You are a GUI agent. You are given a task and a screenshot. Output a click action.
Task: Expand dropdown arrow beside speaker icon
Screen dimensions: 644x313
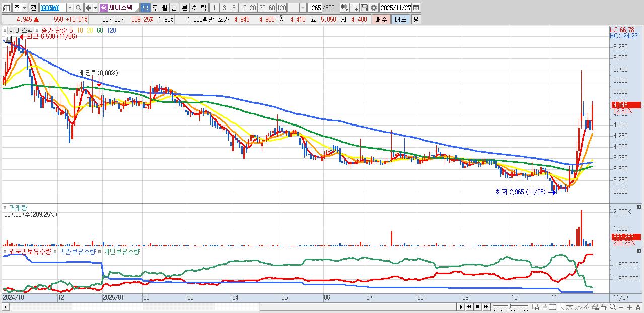coord(95,8)
